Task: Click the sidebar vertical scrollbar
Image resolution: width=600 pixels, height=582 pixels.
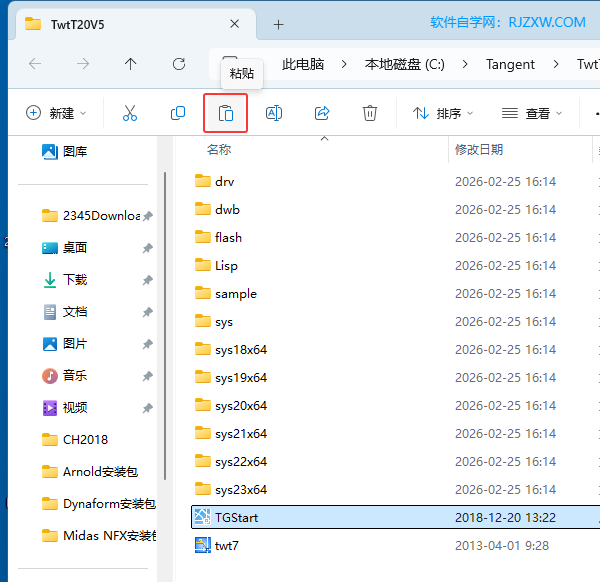Action: pyautogui.click(x=165, y=325)
